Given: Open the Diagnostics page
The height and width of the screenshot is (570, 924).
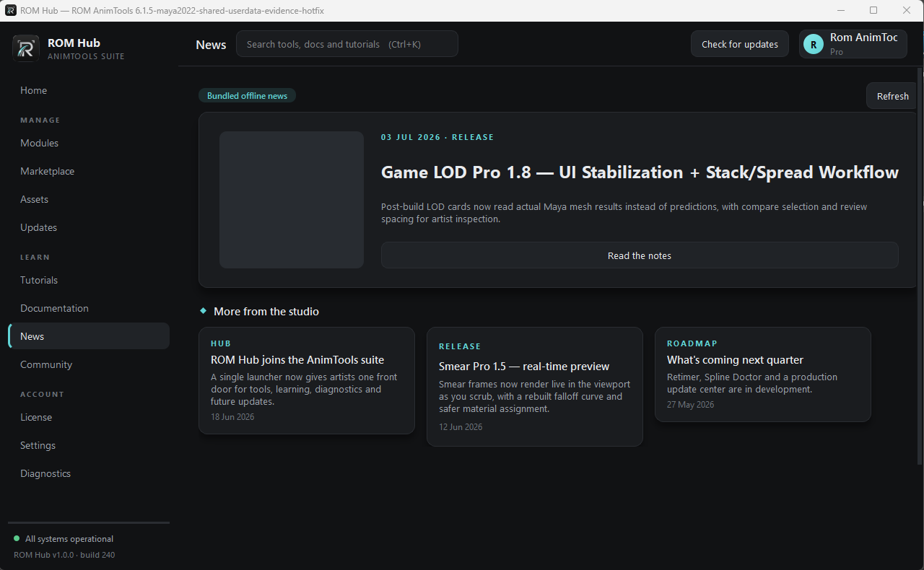Looking at the screenshot, I should (89, 473).
